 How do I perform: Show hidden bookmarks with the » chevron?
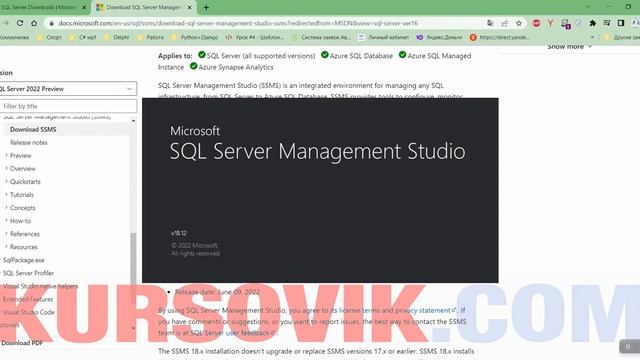(592, 37)
